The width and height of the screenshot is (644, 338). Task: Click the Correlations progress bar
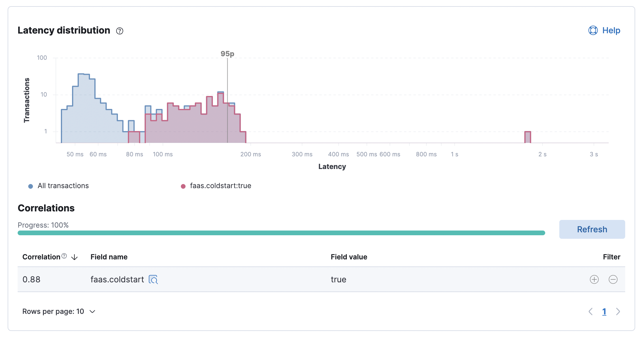pyautogui.click(x=281, y=233)
